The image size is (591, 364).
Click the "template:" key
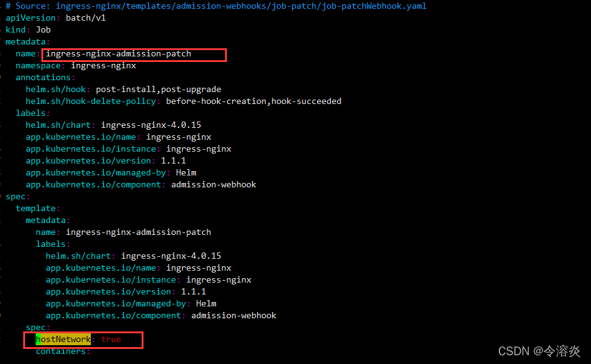(x=37, y=208)
